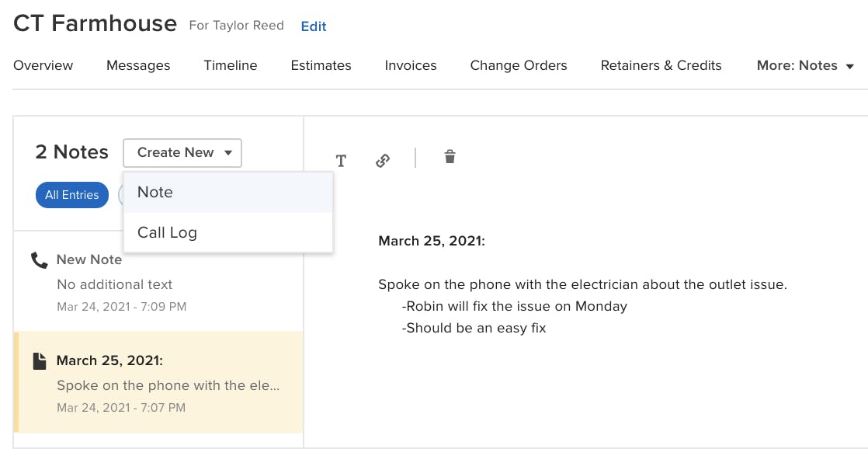Image resolution: width=868 pixels, height=463 pixels.
Task: Delete note using the trash icon
Action: [450, 157]
